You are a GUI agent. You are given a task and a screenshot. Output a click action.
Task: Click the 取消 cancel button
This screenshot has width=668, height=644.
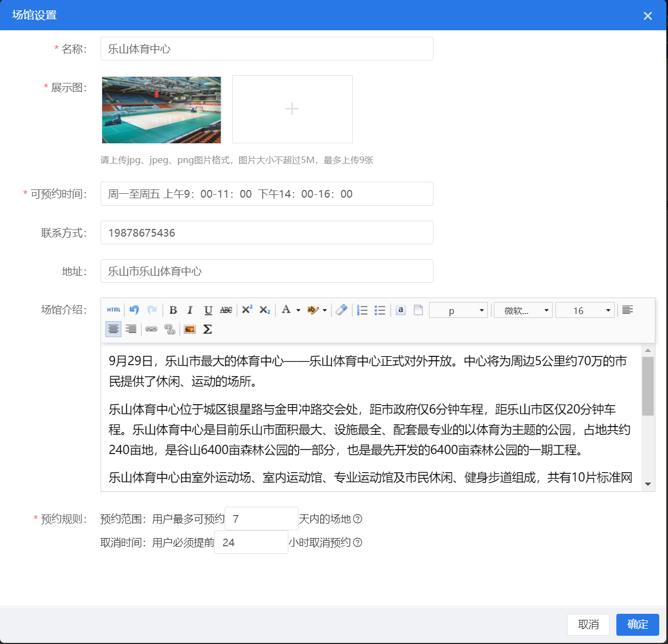pyautogui.click(x=588, y=624)
